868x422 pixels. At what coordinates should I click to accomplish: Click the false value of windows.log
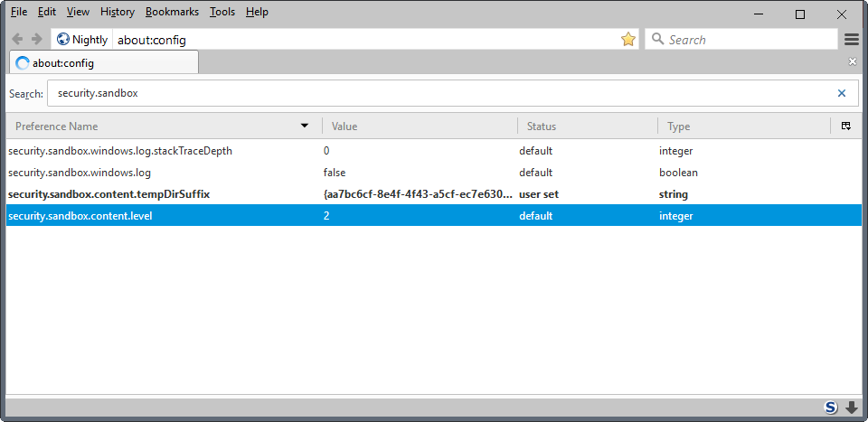(335, 173)
